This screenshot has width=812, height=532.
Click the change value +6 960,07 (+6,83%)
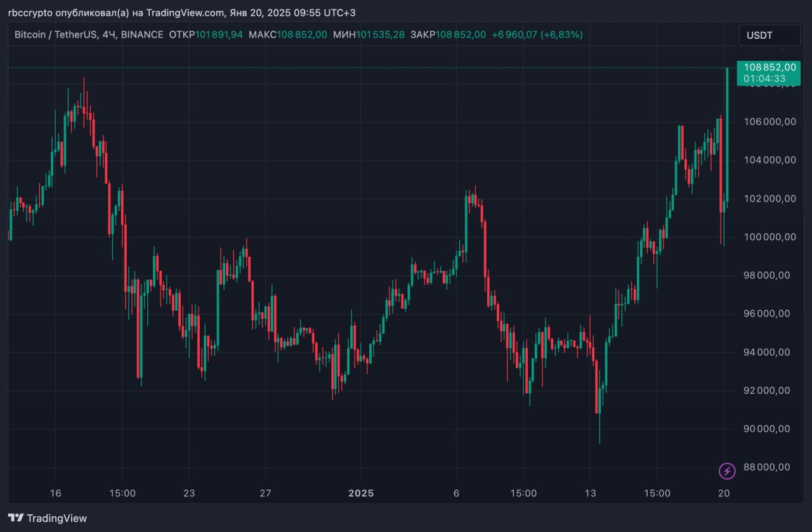coord(537,35)
